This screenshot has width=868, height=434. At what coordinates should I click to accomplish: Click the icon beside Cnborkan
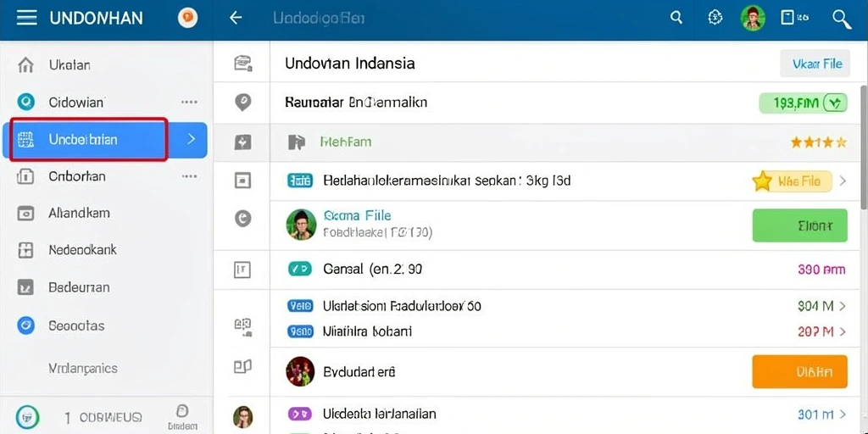pyautogui.click(x=25, y=176)
